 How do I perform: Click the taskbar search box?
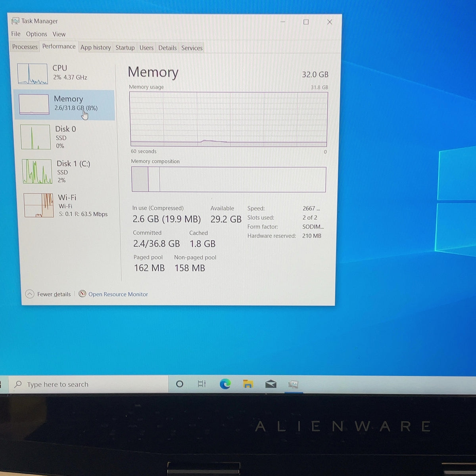point(89,384)
